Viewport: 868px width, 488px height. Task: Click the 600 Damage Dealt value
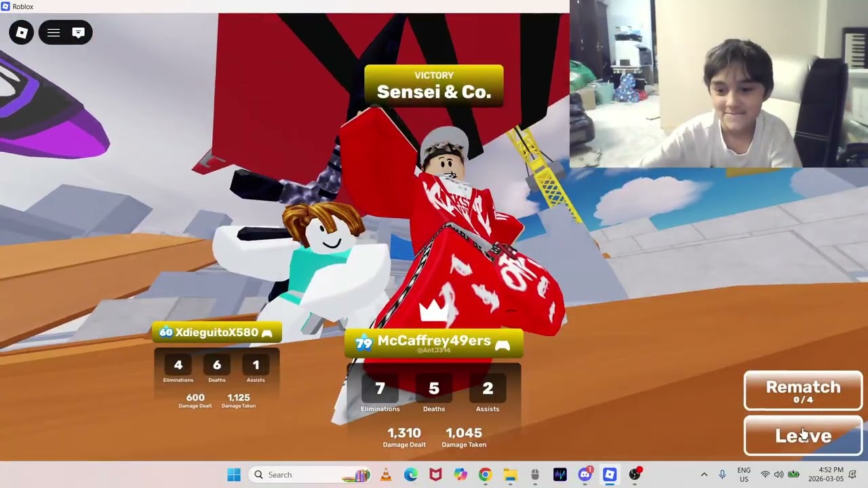tap(195, 398)
